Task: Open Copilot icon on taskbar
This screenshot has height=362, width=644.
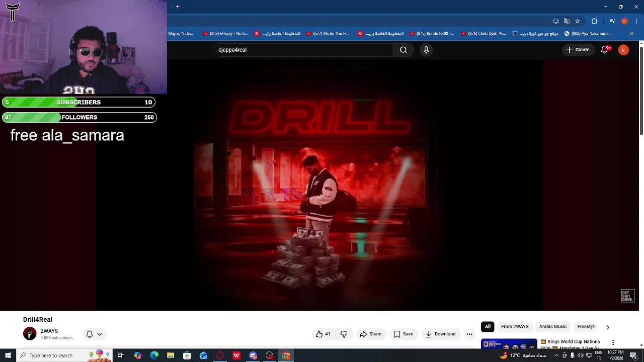Action: tap(137, 355)
